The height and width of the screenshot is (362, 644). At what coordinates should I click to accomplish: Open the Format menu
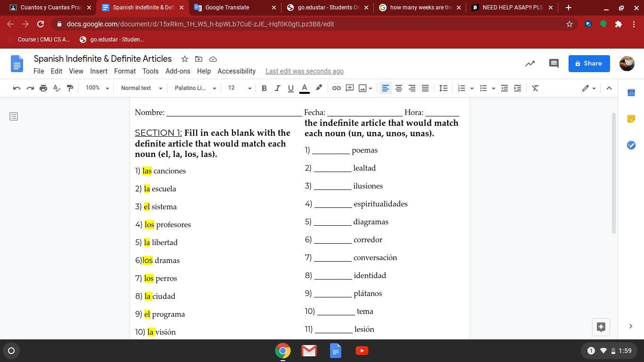pos(124,71)
